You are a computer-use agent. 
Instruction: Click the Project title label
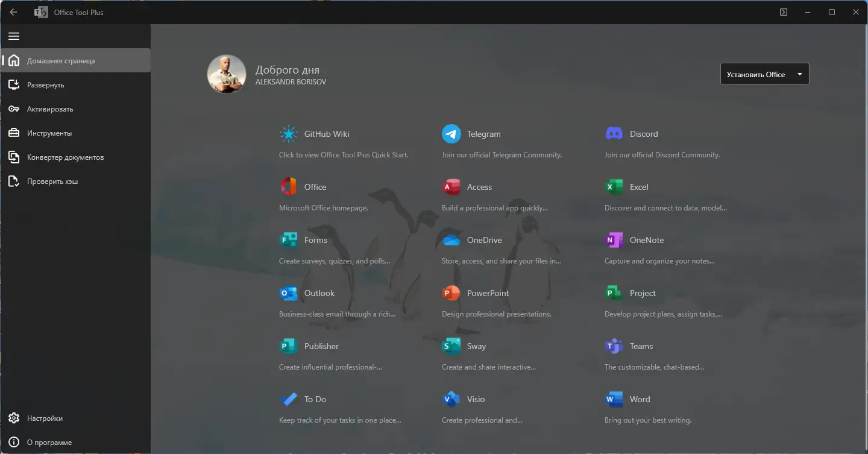click(x=643, y=293)
